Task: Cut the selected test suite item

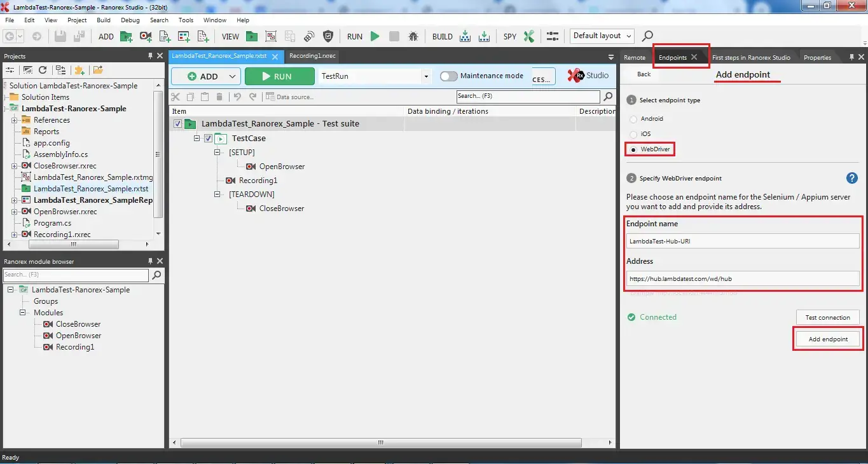Action: coord(176,97)
